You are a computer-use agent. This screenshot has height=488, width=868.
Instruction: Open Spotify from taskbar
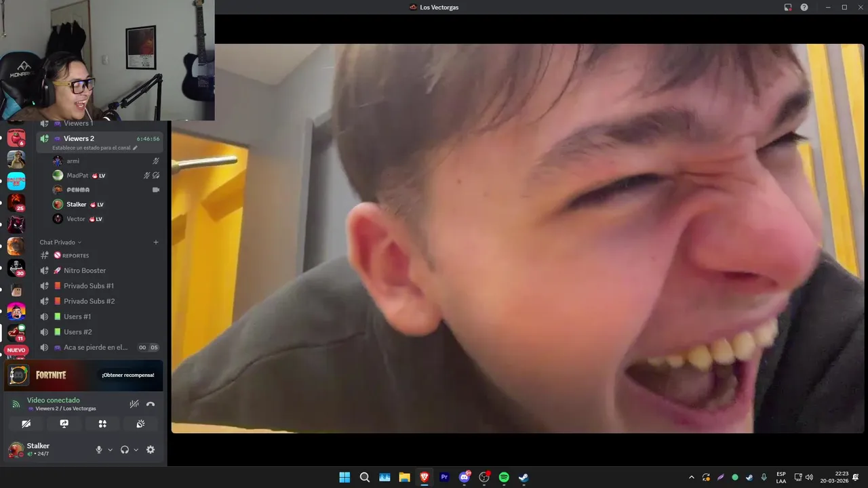[504, 477]
